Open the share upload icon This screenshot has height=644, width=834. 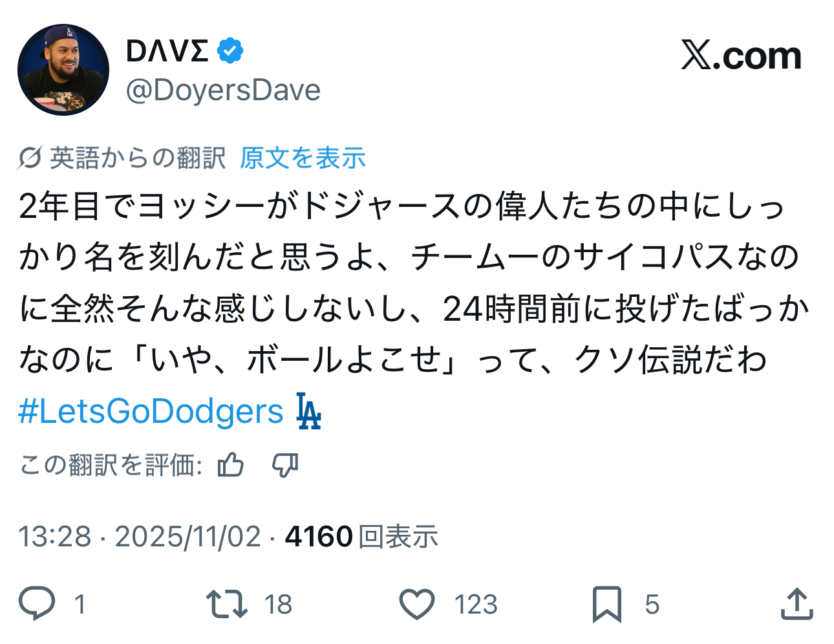(797, 604)
